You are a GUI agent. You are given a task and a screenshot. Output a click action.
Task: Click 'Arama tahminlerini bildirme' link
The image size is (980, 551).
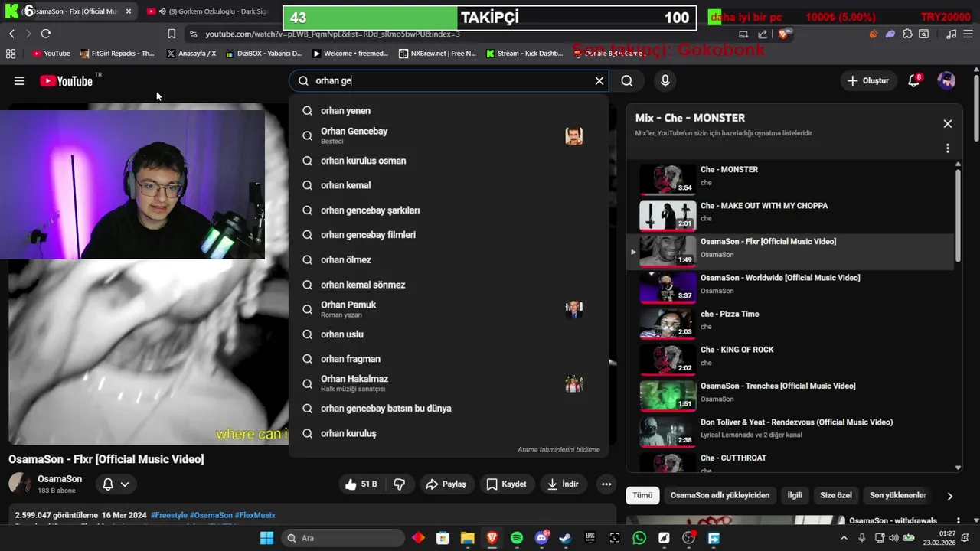pos(558,449)
